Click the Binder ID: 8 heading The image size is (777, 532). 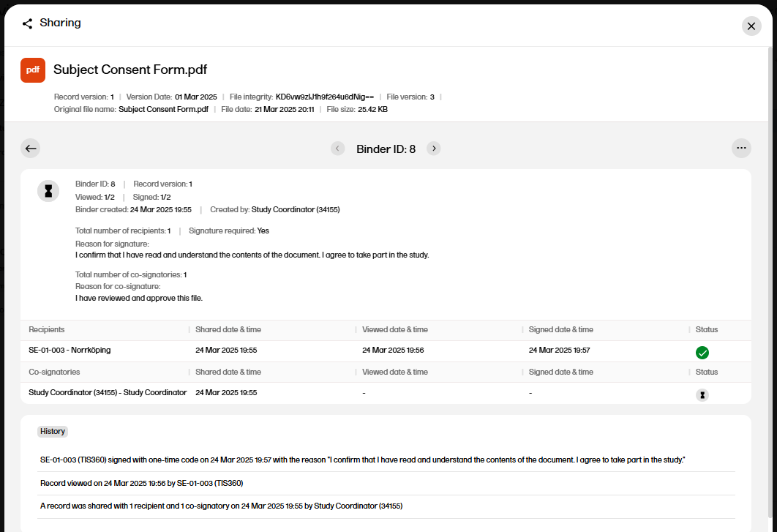pyautogui.click(x=386, y=149)
